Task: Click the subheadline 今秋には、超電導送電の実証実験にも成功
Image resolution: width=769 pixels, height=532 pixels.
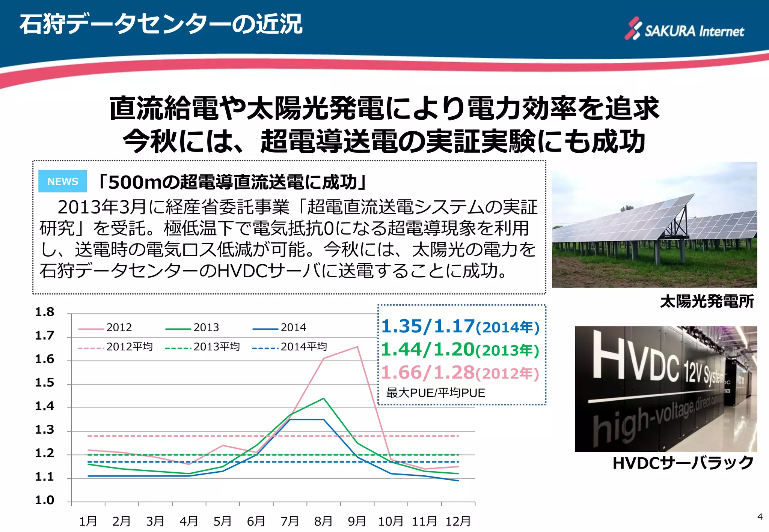Action: point(384,141)
